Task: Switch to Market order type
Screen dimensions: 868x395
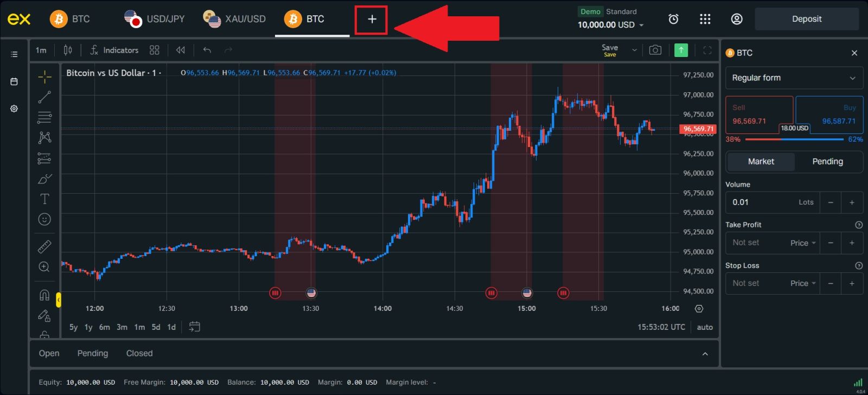Action: [x=761, y=162]
